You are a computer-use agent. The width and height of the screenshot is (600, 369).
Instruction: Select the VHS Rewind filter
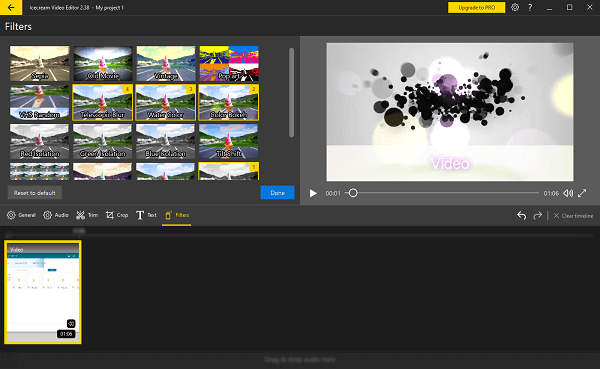[40, 103]
